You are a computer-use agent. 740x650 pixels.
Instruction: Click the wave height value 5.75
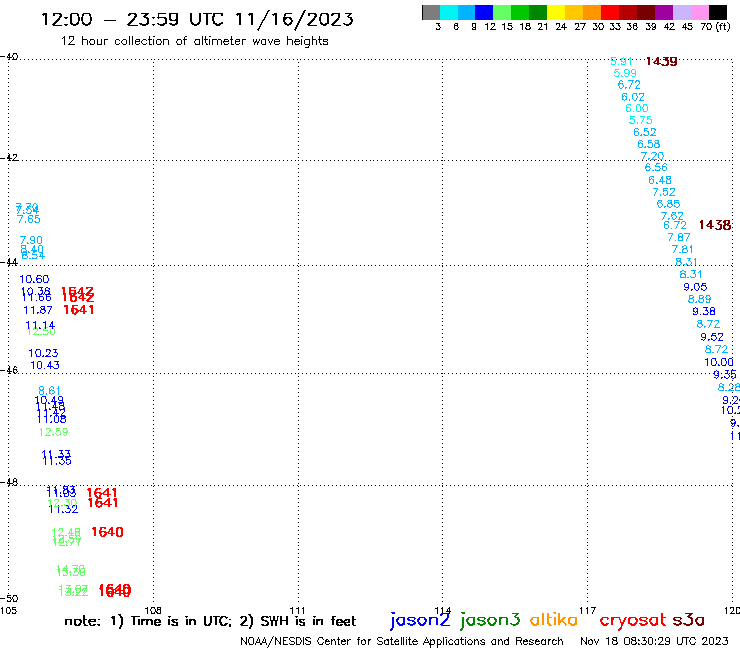(x=640, y=120)
